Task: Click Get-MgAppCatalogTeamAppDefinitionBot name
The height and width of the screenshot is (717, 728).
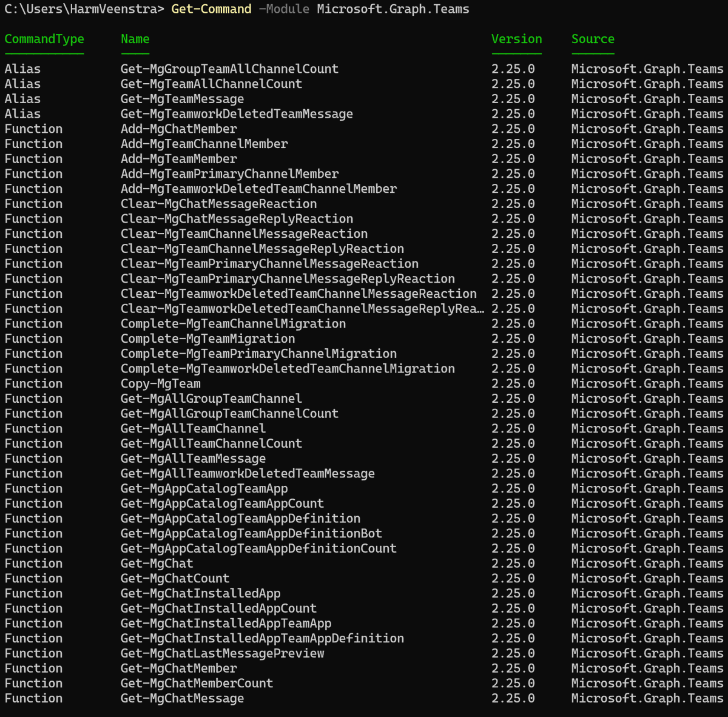Action: tap(252, 533)
